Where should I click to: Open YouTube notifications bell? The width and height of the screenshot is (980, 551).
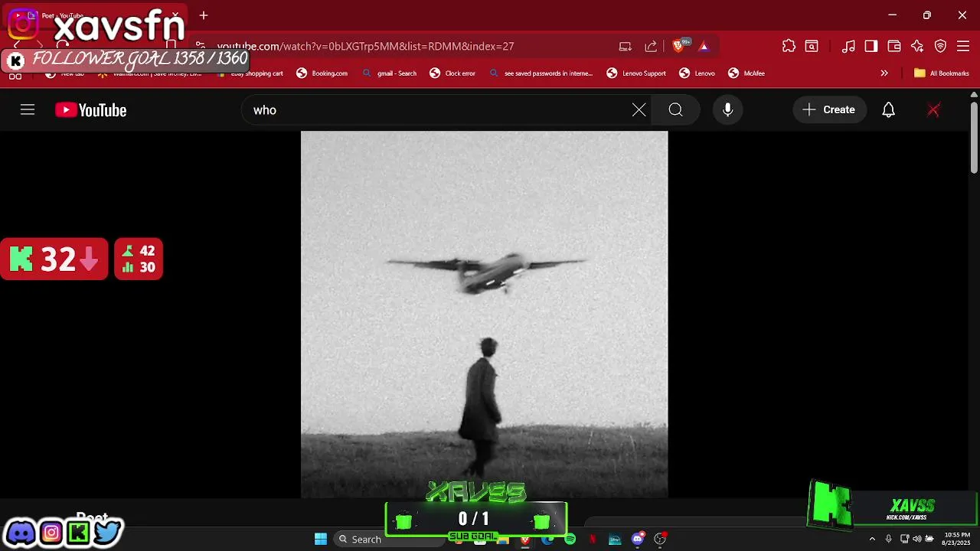[x=888, y=110]
